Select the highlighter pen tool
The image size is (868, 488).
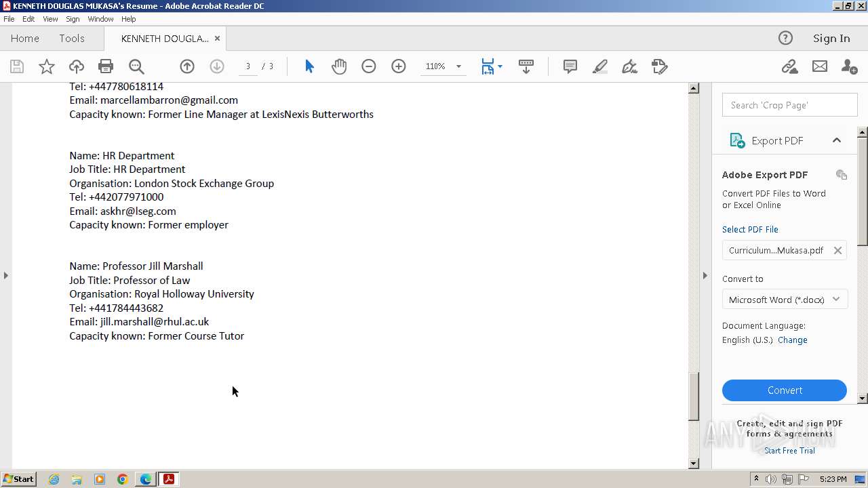600,66
